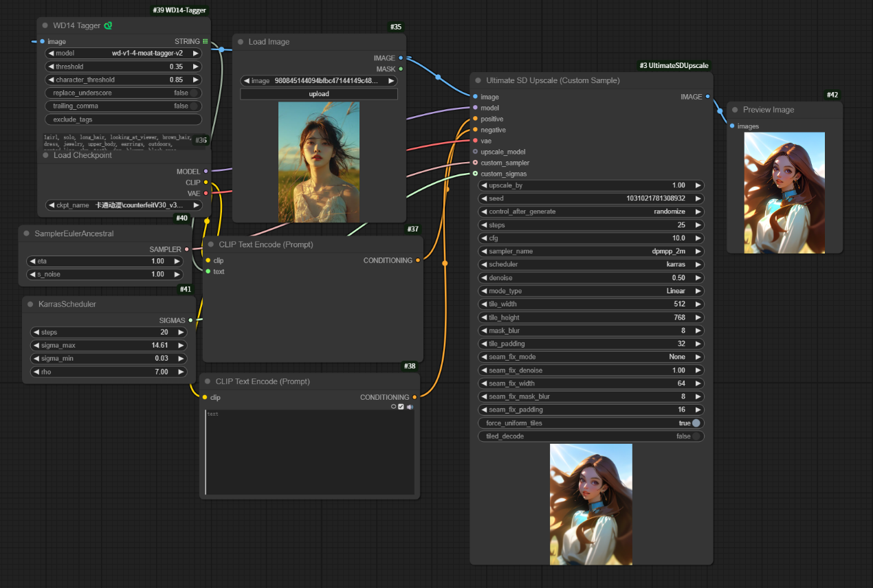
Task: Open the sampler_name dropdown showing dpmpp_2m
Action: [591, 251]
